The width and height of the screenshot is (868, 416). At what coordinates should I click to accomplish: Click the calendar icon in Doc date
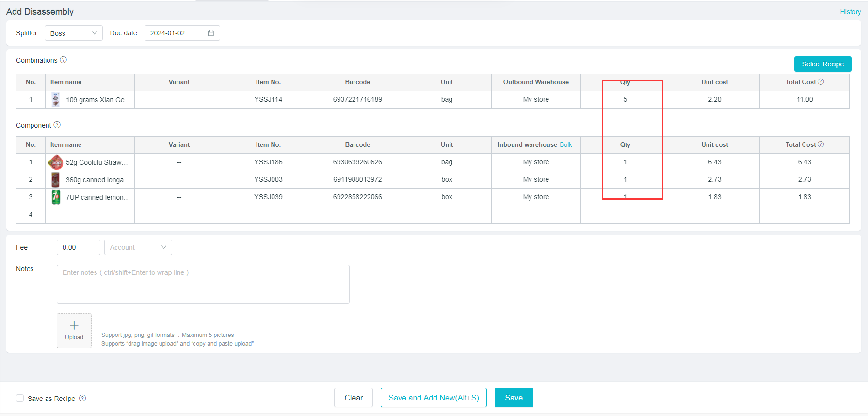click(211, 33)
